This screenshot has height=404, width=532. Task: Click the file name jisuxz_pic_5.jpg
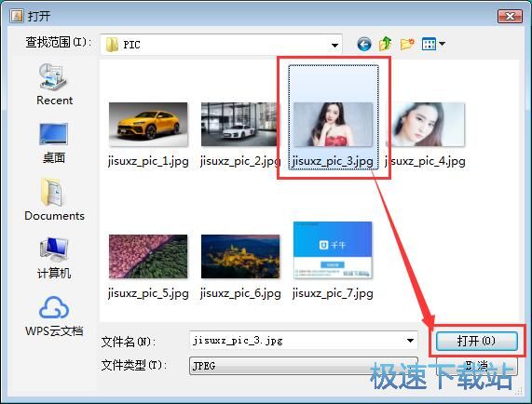click(148, 293)
